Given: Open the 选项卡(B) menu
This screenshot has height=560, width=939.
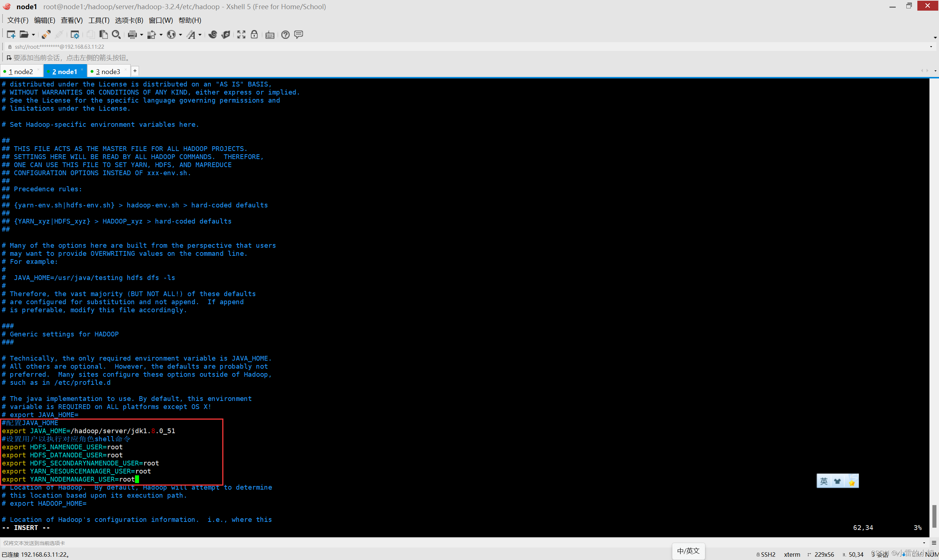Looking at the screenshot, I should pyautogui.click(x=129, y=21).
